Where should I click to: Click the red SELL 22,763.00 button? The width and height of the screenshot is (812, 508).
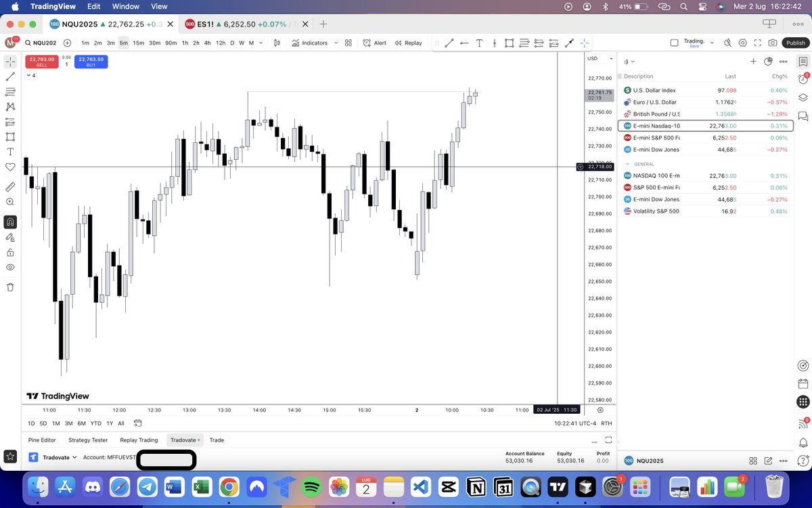(x=42, y=62)
